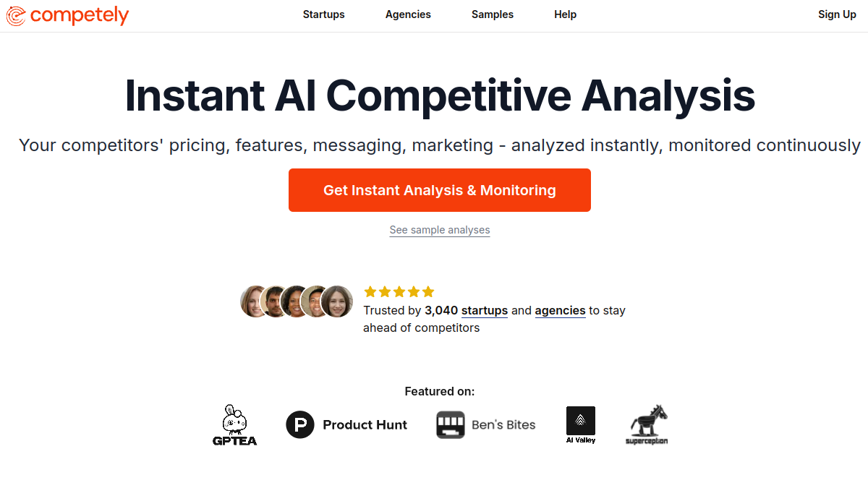This screenshot has height=488, width=868.
Task: Open the Ben's Bites logo
Action: click(486, 424)
